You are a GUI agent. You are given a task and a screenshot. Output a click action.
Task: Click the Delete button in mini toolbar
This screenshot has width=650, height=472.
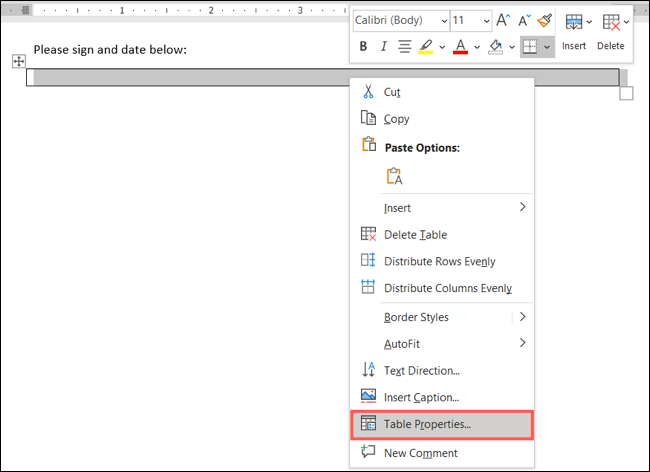(x=610, y=30)
